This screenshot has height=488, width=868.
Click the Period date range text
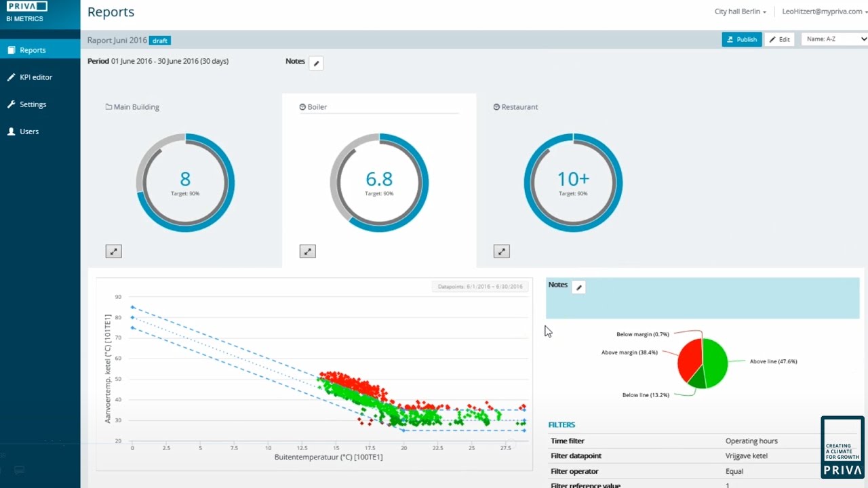170,61
